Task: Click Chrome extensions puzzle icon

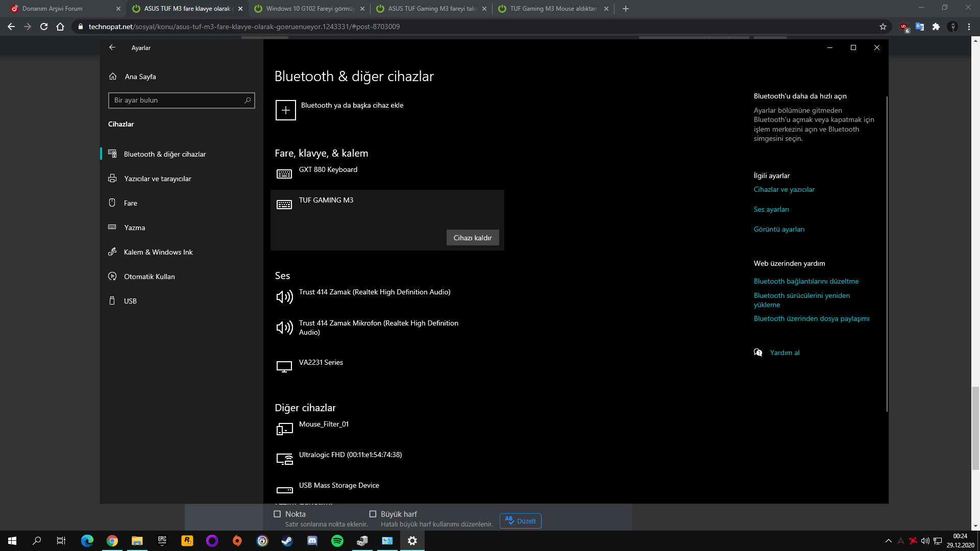Action: pos(936,27)
